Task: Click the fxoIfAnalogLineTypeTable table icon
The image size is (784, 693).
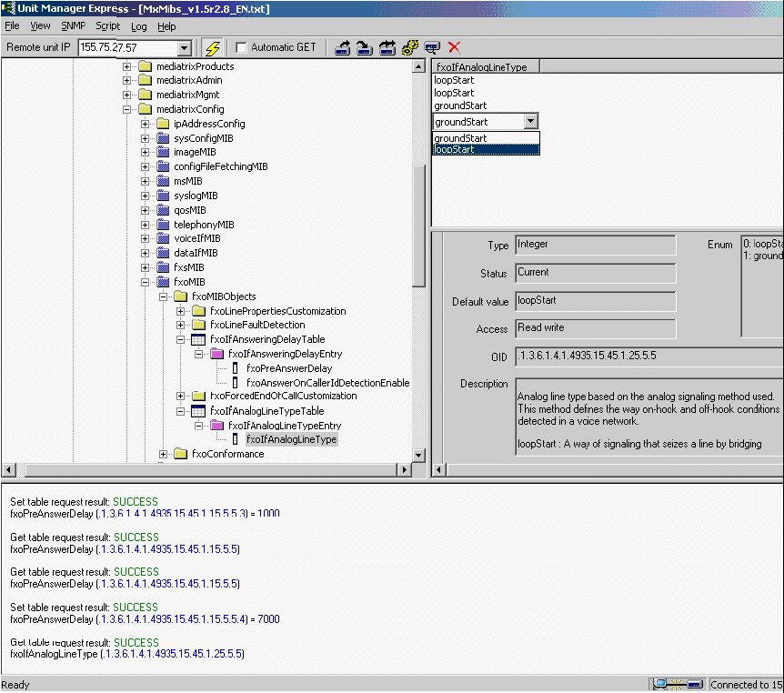Action: 198,411
